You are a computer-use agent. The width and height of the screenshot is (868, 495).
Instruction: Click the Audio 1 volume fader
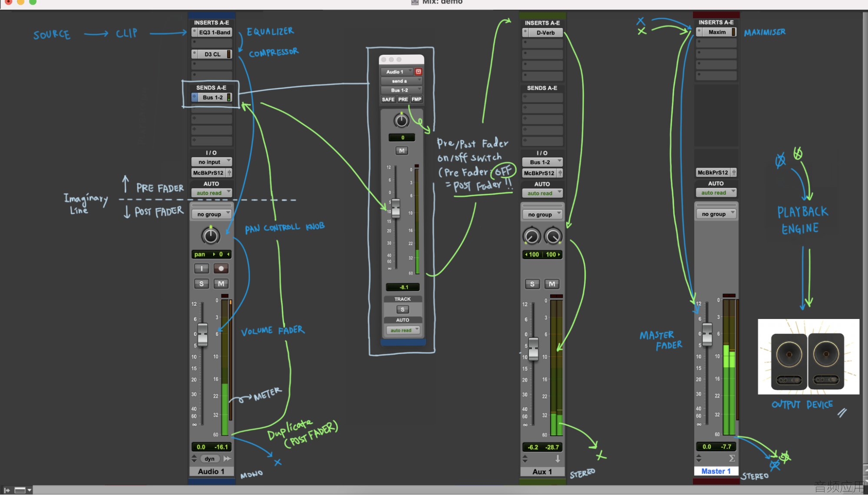tap(202, 335)
